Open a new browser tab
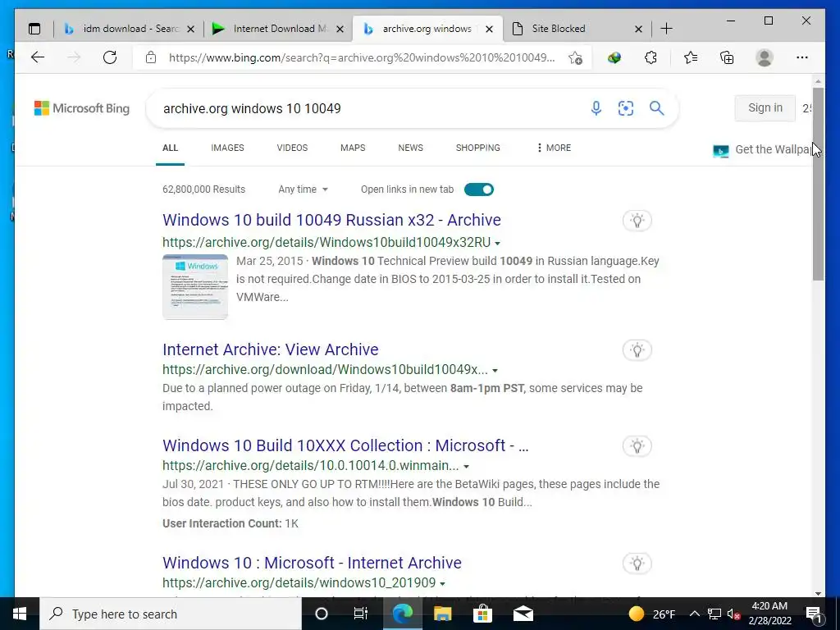Screen dimensions: 840x630 point(666,29)
